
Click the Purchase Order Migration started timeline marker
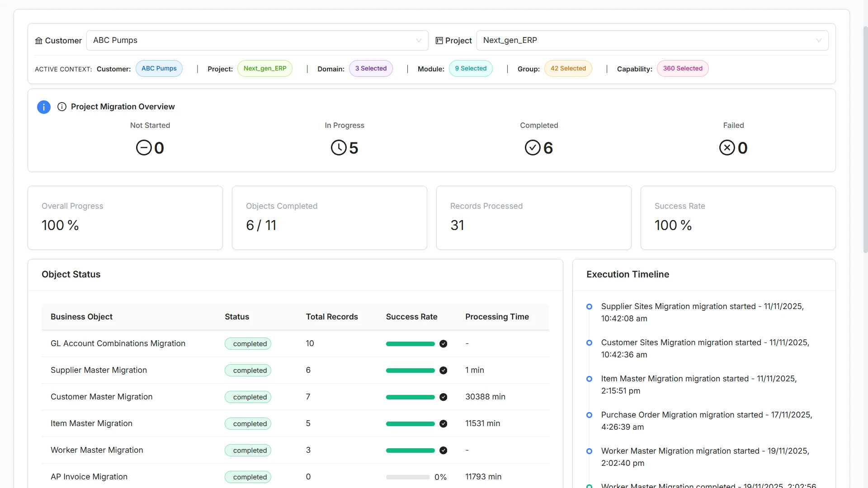coord(589,415)
